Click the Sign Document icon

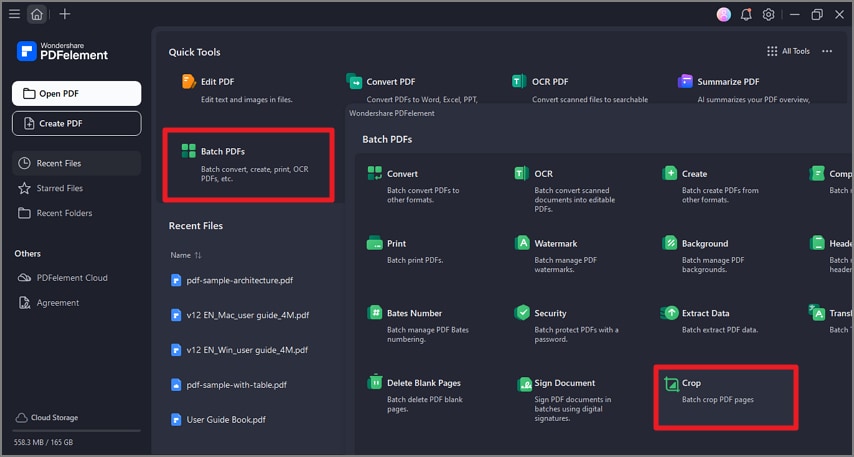pyautogui.click(x=524, y=383)
